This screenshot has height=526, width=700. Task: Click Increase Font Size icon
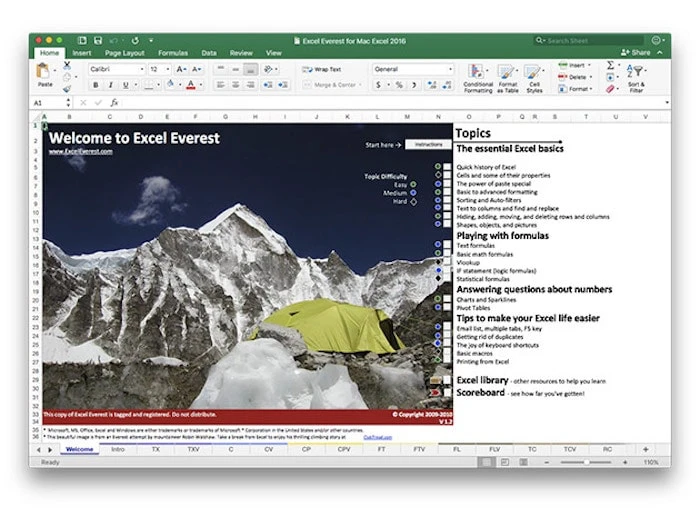tap(181, 69)
